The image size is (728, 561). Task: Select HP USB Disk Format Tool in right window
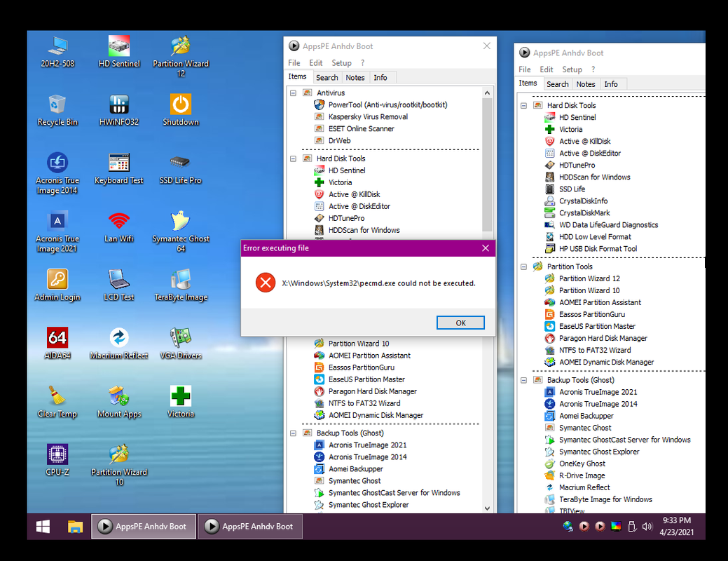598,249
